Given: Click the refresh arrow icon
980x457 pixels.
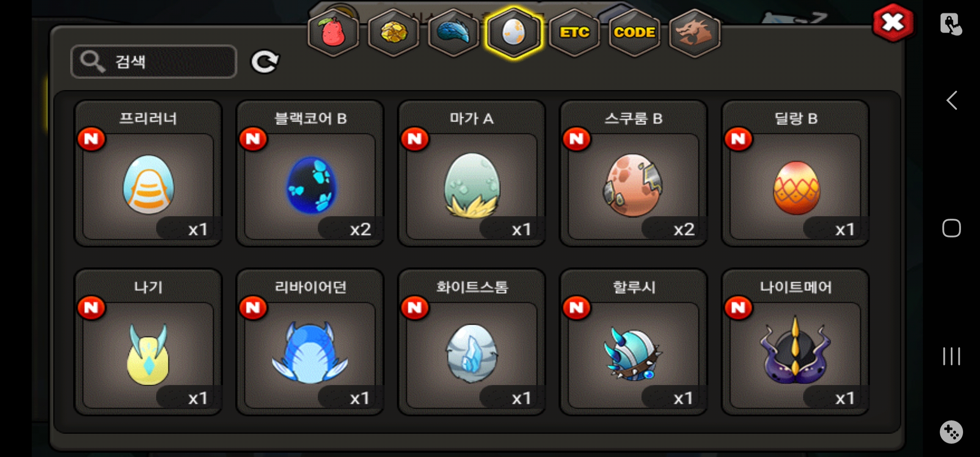Looking at the screenshot, I should pos(265,62).
